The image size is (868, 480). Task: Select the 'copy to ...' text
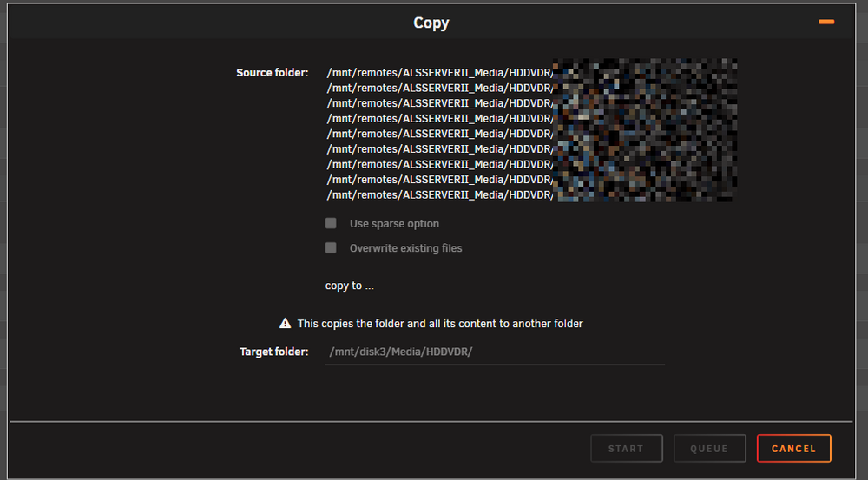point(349,286)
